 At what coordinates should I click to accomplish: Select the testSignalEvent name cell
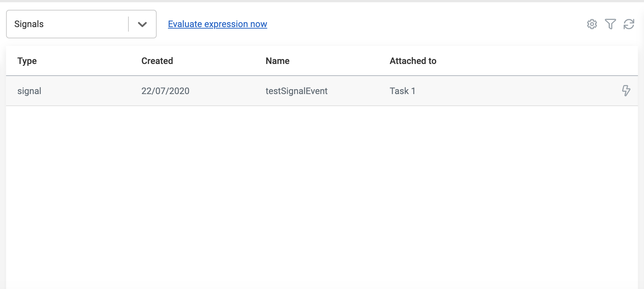point(296,91)
